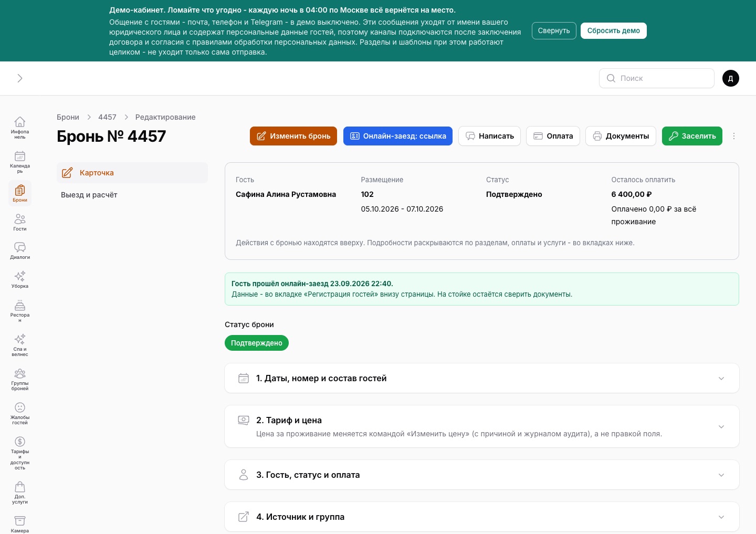Click the dates 05.10.2026 - 07.10.2026
The height and width of the screenshot is (534, 756).
402,209
